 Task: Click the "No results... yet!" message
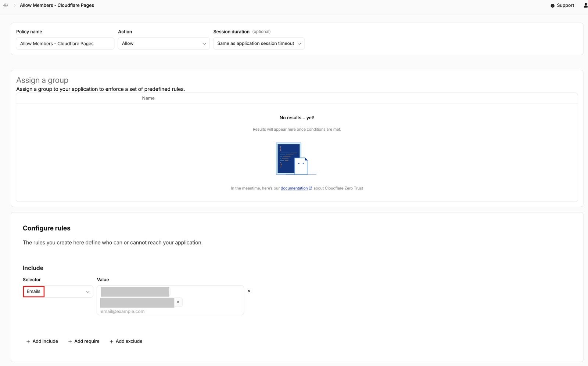point(297,118)
